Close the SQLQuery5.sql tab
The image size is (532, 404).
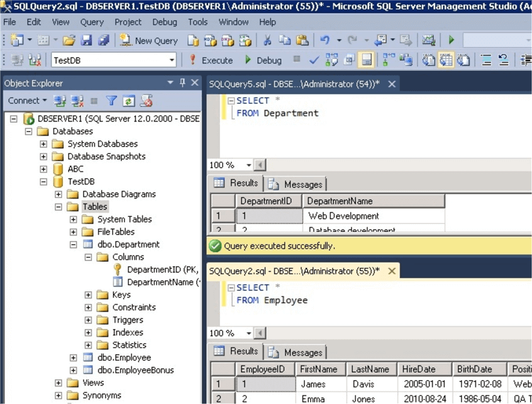click(392, 84)
